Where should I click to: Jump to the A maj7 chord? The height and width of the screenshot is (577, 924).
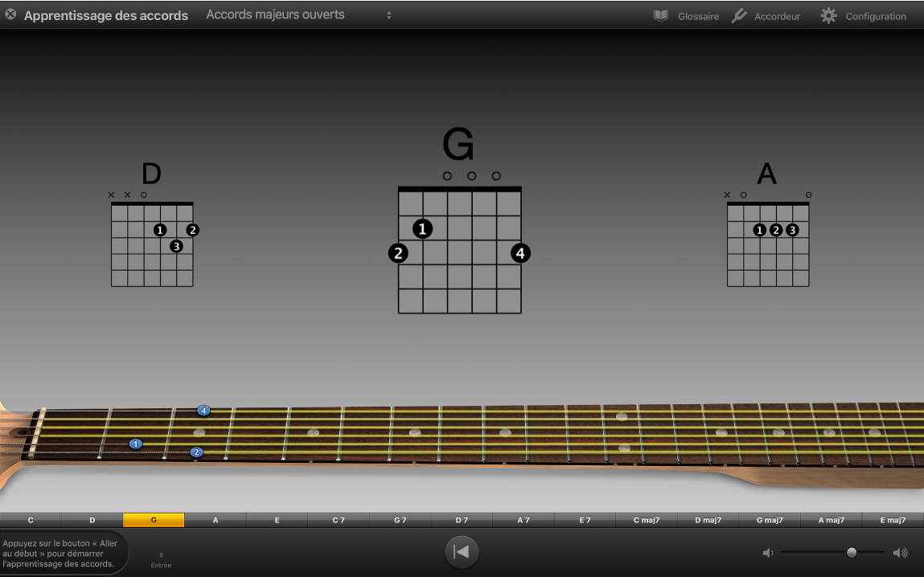[832, 520]
